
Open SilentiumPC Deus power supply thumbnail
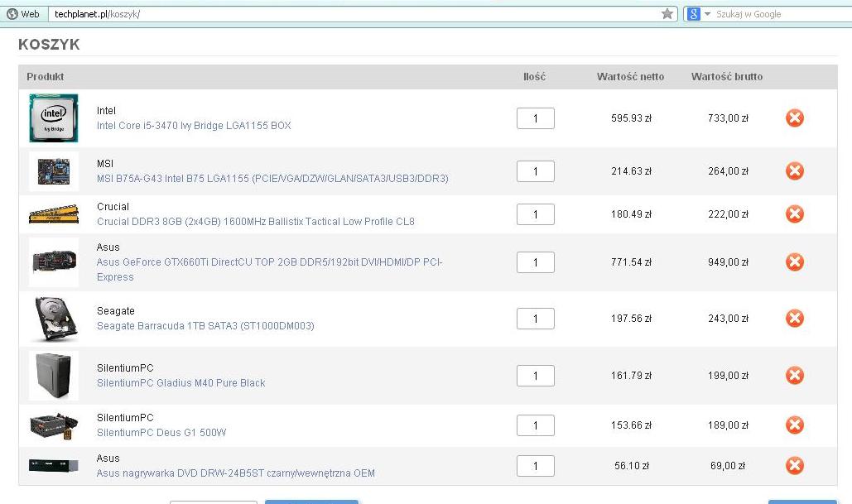[x=54, y=425]
